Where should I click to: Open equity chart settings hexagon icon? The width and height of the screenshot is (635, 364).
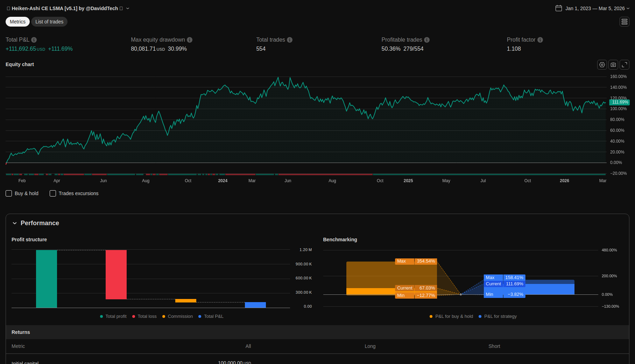point(602,65)
